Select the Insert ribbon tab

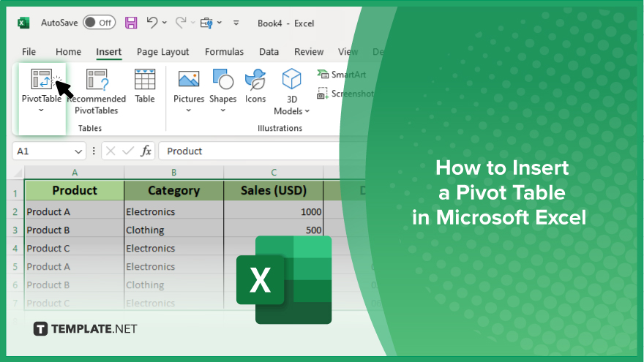click(x=109, y=52)
